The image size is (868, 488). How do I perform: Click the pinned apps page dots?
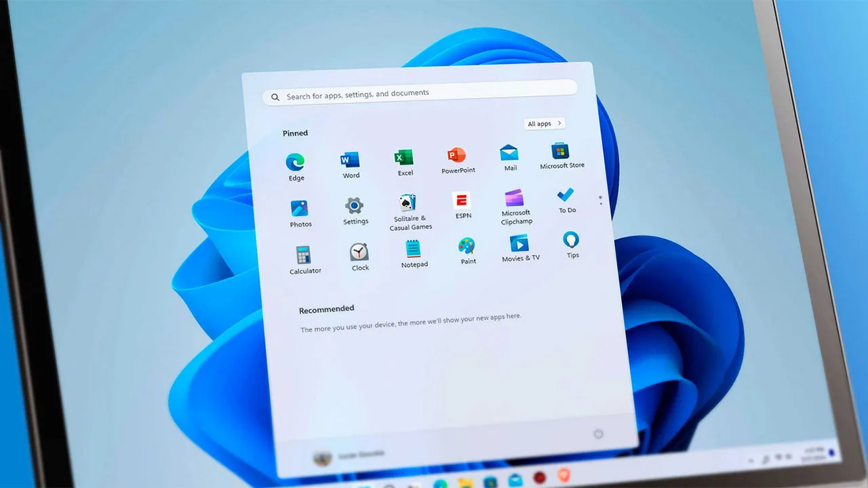pyautogui.click(x=600, y=201)
